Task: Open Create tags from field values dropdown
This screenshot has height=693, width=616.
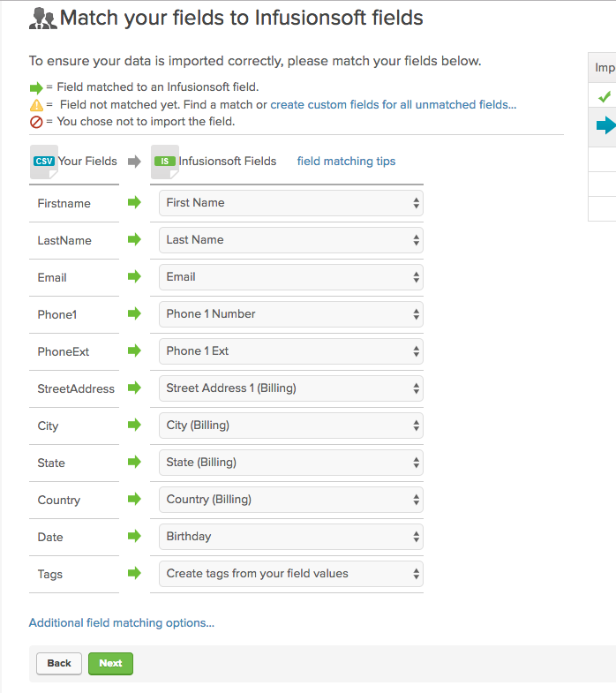Action: coord(290,574)
